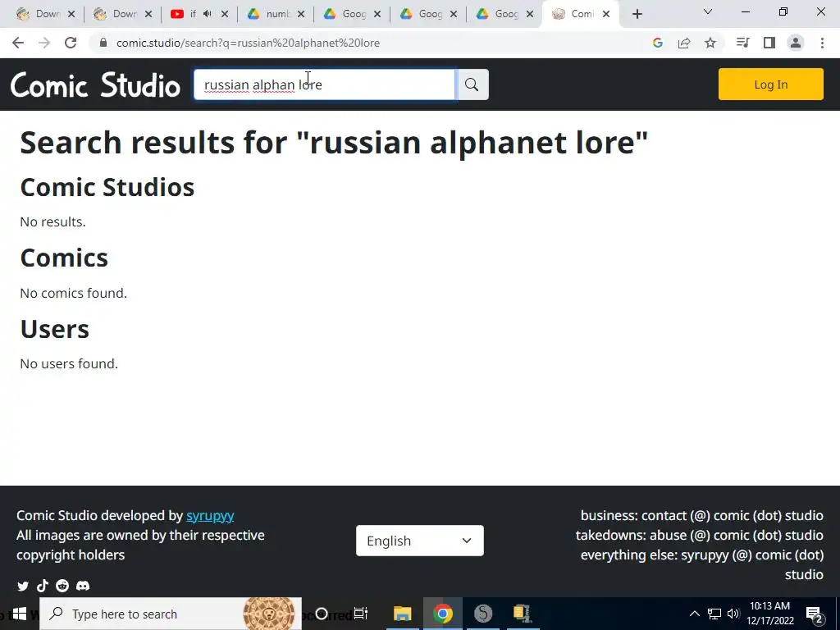The height and width of the screenshot is (630, 840).
Task: Switch to first Down tab
Action: pyautogui.click(x=46, y=15)
